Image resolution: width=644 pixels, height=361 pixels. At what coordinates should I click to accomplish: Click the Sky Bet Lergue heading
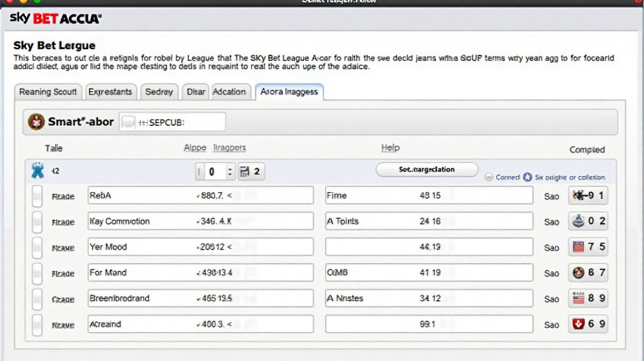(54, 45)
